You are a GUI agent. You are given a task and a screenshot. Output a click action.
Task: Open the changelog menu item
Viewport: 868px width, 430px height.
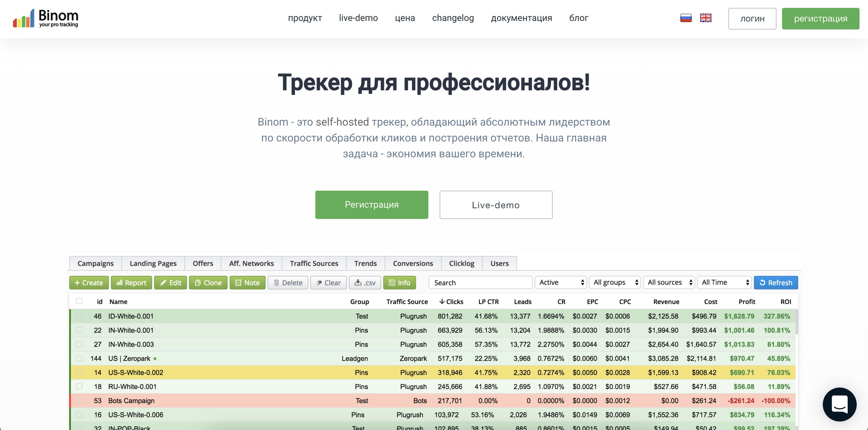point(453,18)
